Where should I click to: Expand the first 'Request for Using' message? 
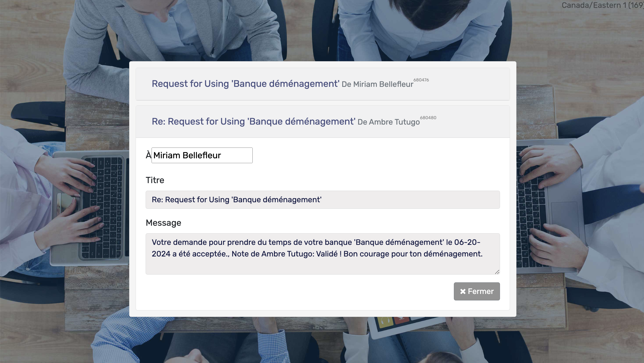coord(245,84)
